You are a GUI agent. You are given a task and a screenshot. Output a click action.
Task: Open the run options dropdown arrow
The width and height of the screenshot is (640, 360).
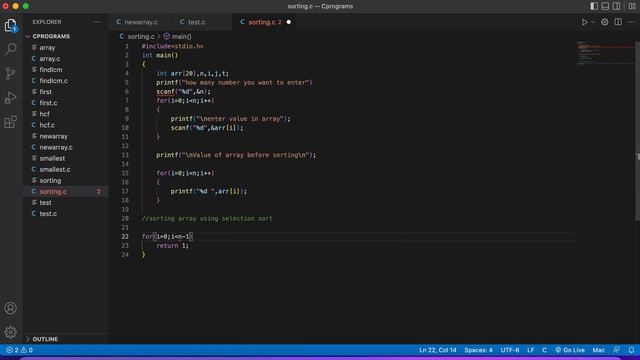tap(593, 22)
